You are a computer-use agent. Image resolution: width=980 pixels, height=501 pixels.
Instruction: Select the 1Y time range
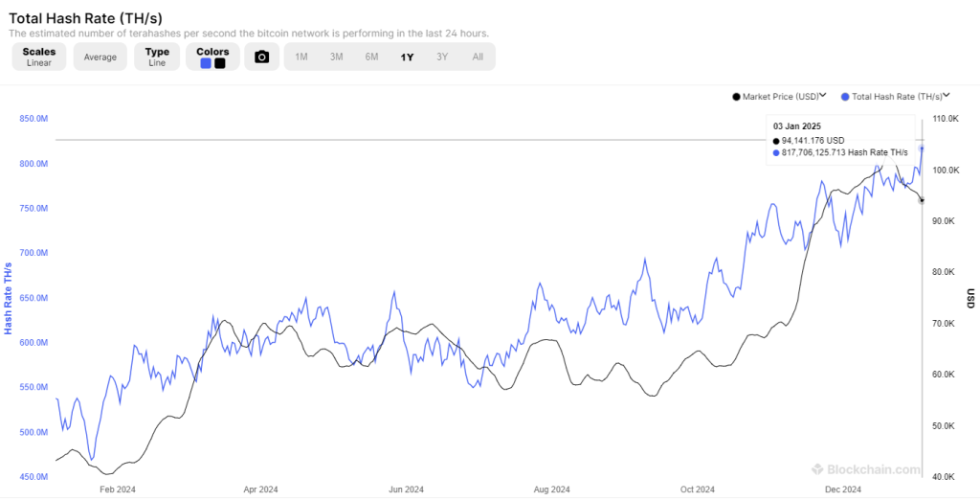tap(407, 57)
